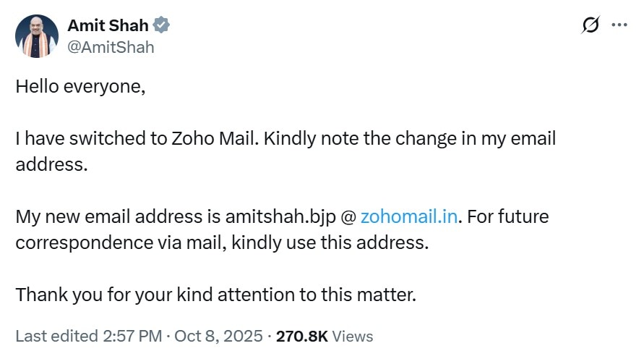The image size is (644, 359).
Task: View edit history via "Last edited" label
Action: (56, 336)
